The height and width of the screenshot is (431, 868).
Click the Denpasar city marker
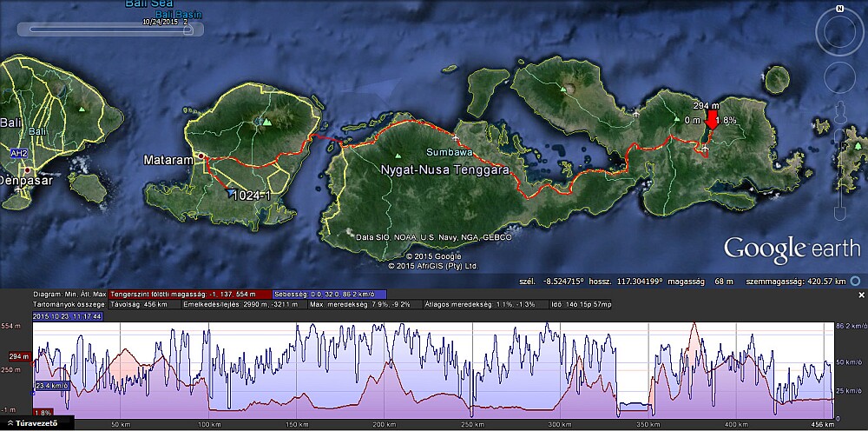pyautogui.click(x=26, y=169)
